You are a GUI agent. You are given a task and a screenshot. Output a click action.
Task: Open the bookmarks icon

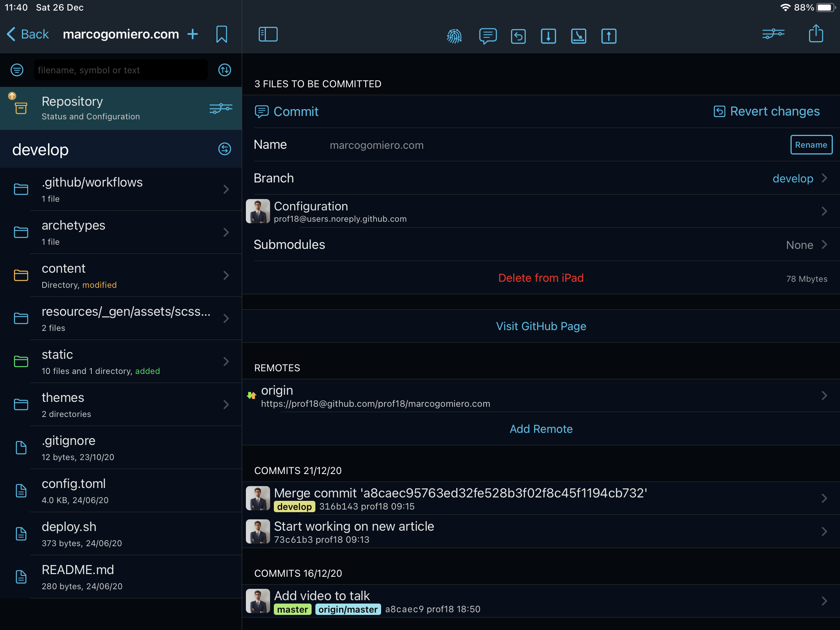pyautogui.click(x=221, y=34)
